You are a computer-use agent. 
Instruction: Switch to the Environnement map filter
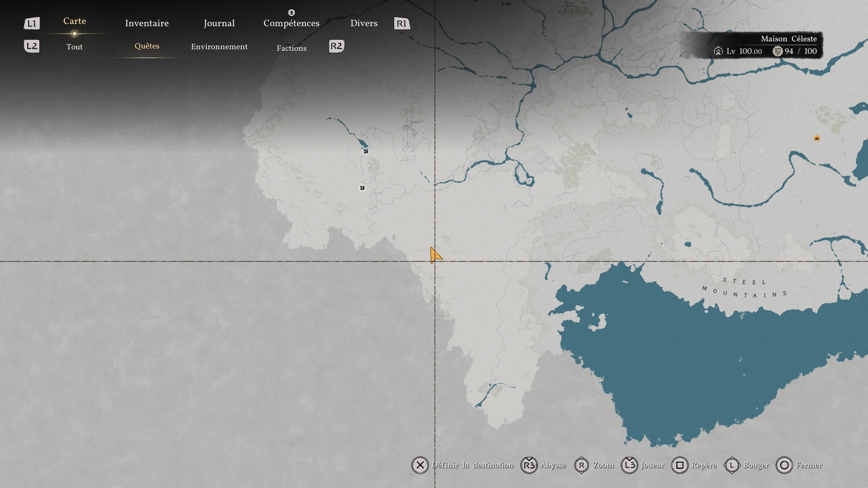click(x=219, y=47)
